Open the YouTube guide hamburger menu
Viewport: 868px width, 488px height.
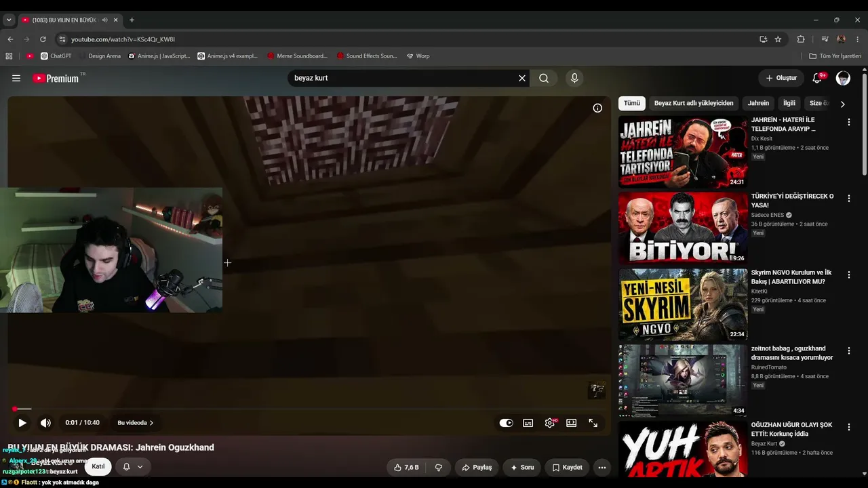click(16, 78)
